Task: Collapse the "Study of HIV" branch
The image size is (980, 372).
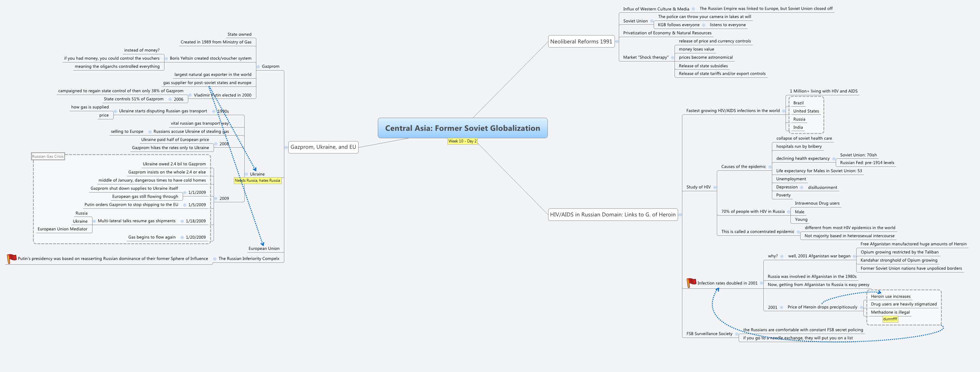Action: coord(715,187)
